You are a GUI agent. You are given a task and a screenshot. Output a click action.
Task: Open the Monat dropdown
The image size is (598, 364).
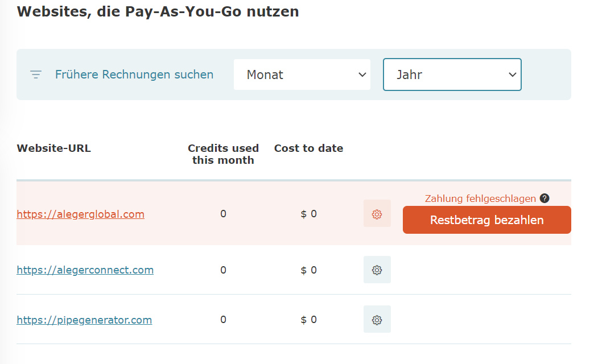[302, 75]
